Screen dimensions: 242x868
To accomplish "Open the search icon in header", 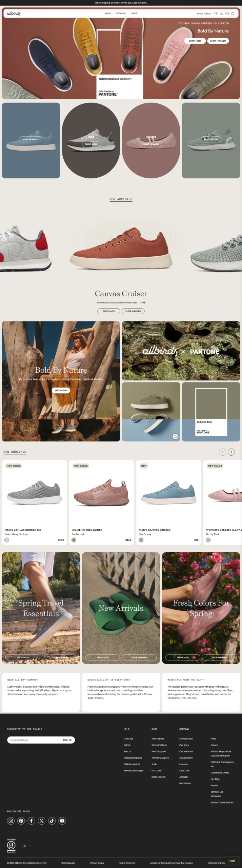I will point(216,14).
